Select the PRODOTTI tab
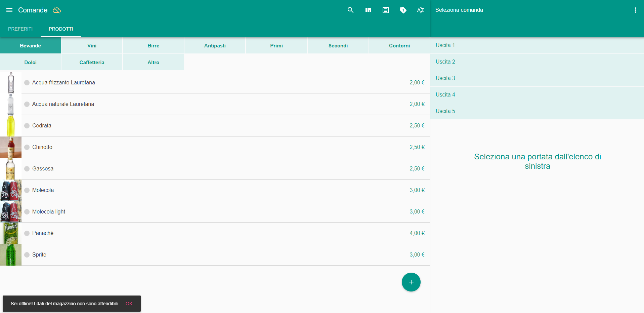 click(61, 29)
